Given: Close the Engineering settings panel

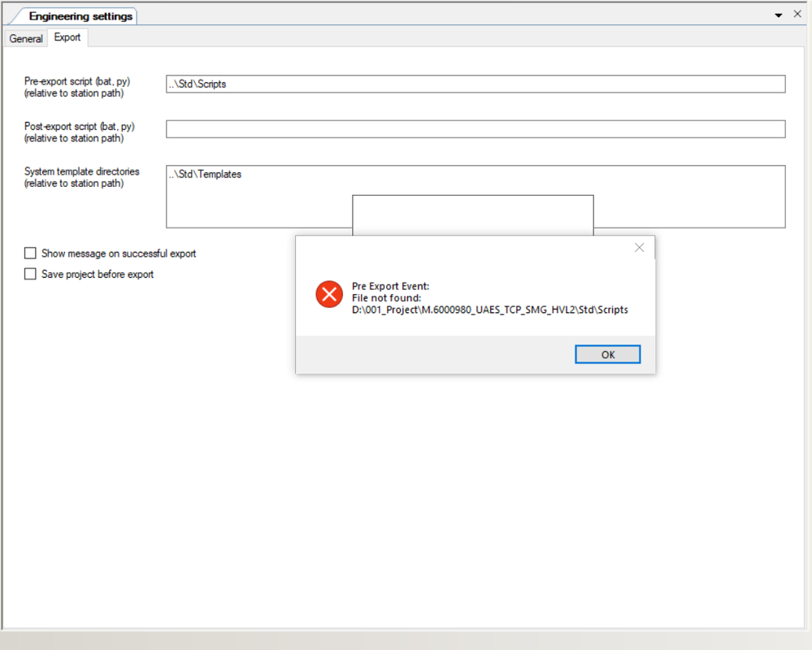Looking at the screenshot, I should tap(797, 15).
